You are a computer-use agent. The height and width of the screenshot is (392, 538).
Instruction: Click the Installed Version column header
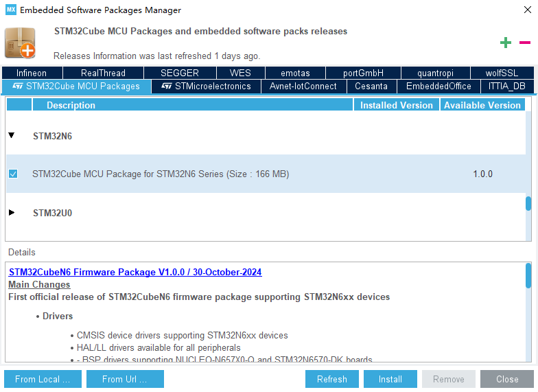[397, 105]
